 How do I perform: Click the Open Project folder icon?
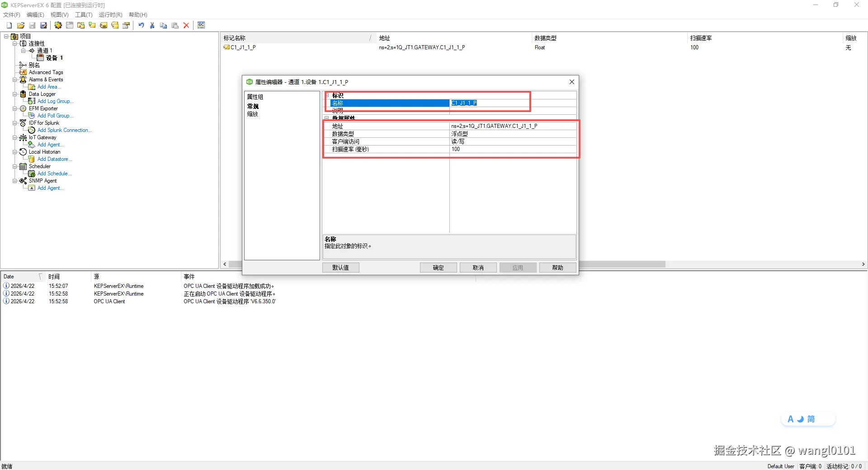pyautogui.click(x=21, y=25)
